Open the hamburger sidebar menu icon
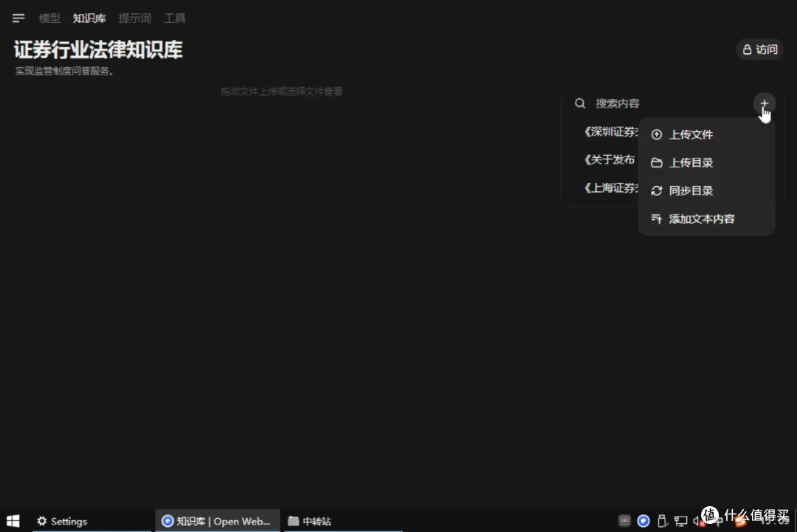 point(18,18)
